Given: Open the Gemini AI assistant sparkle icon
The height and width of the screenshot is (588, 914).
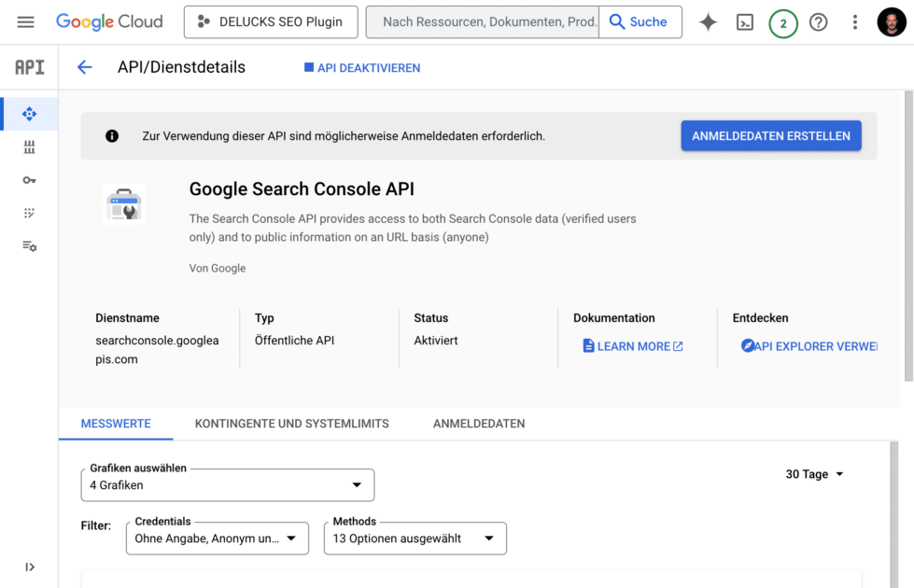Looking at the screenshot, I should [x=708, y=22].
